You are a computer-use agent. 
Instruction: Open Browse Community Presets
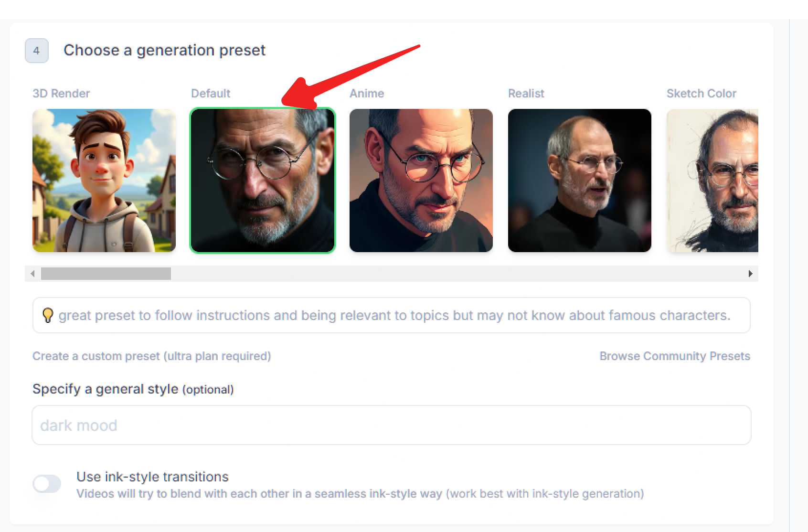675,356
